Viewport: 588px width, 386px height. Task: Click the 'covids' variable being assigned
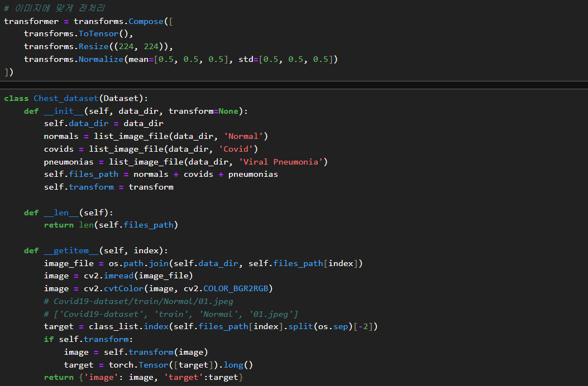[59, 149]
